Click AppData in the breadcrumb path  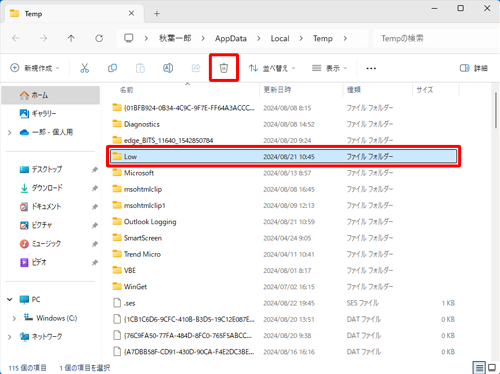pyautogui.click(x=231, y=38)
